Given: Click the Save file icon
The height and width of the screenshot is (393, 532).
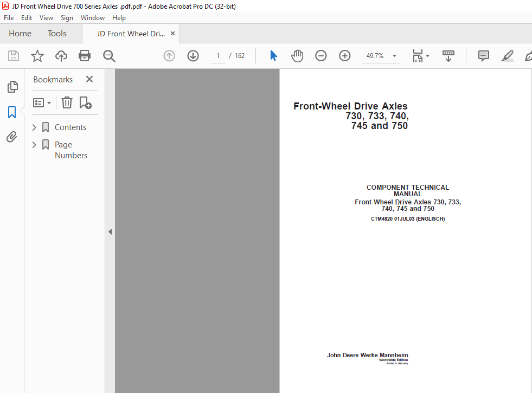Looking at the screenshot, I should [x=14, y=56].
